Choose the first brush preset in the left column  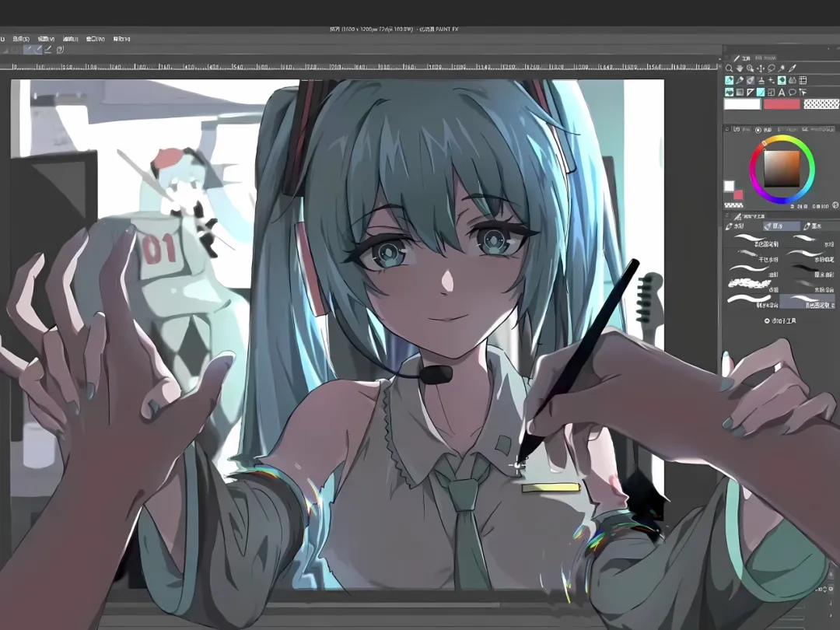751,240
